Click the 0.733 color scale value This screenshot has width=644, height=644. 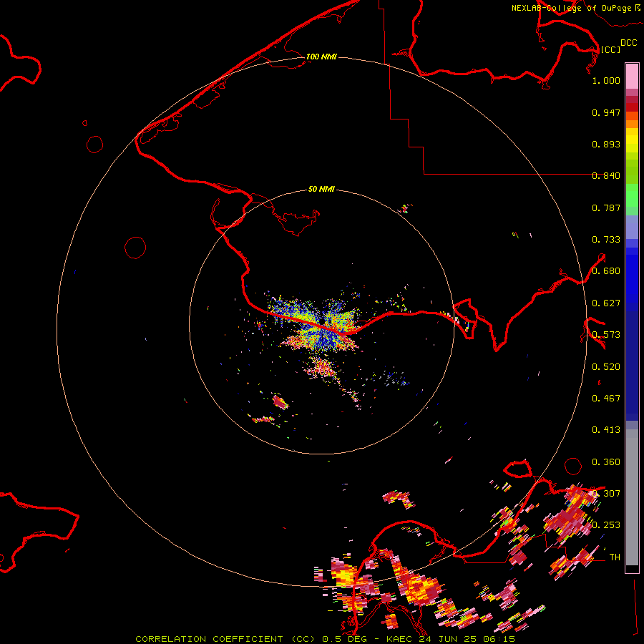tap(606, 240)
